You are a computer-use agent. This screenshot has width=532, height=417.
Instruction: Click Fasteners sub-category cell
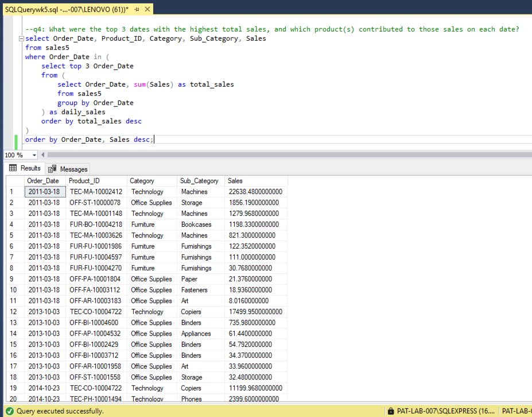200,289
